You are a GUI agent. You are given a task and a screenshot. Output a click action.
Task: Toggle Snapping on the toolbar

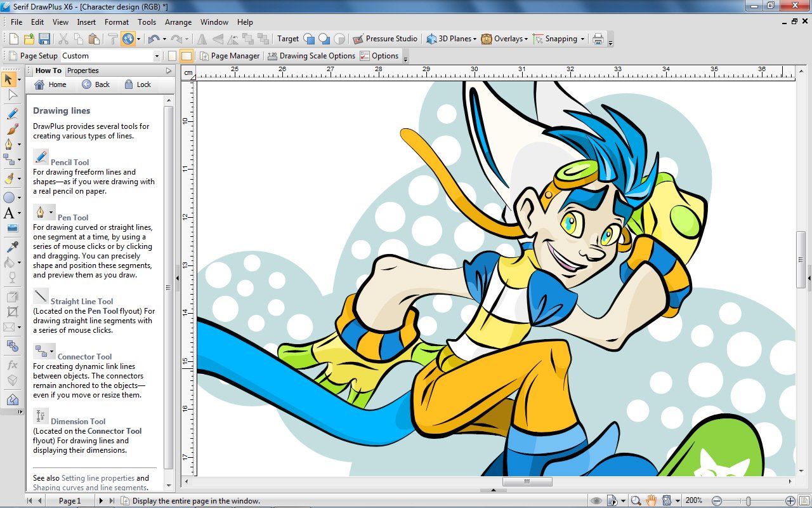tap(558, 39)
